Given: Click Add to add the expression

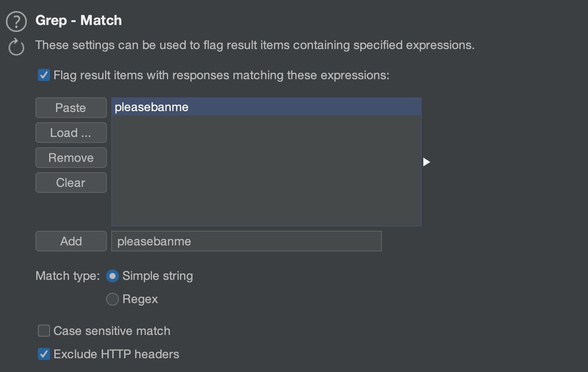Looking at the screenshot, I should 71,241.
